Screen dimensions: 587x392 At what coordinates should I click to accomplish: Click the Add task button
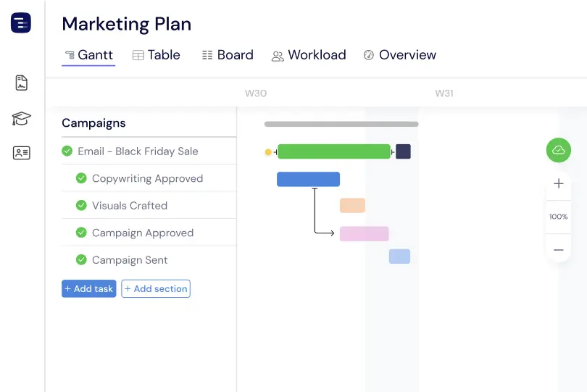pyautogui.click(x=88, y=288)
